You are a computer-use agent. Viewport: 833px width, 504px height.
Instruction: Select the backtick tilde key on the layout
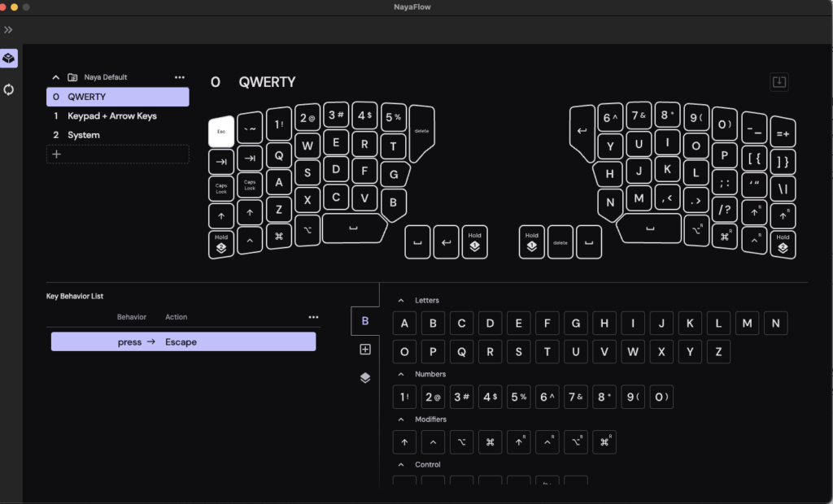pos(250,128)
